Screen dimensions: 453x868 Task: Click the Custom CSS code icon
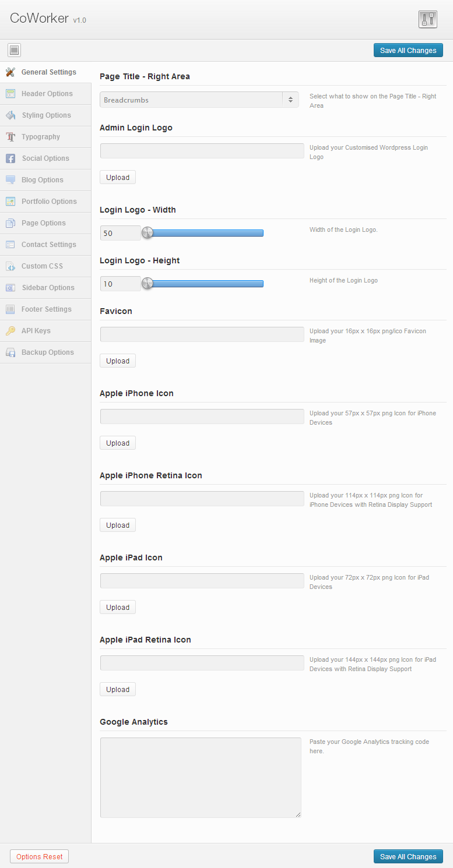pos(10,266)
